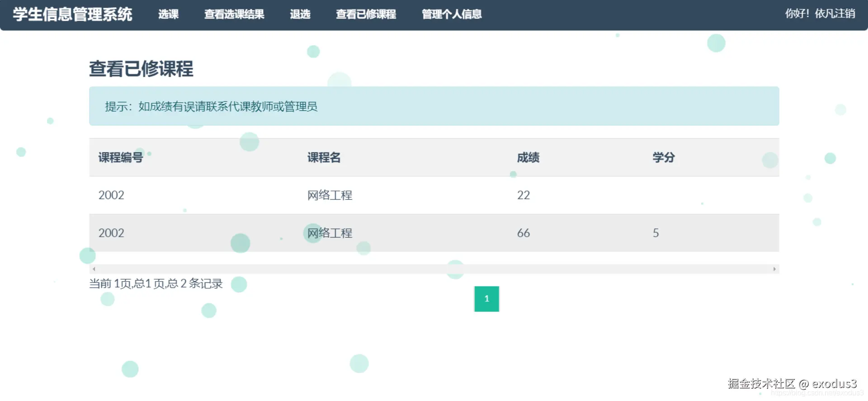868x401 pixels.
Task: Click the score value 66
Action: (524, 233)
